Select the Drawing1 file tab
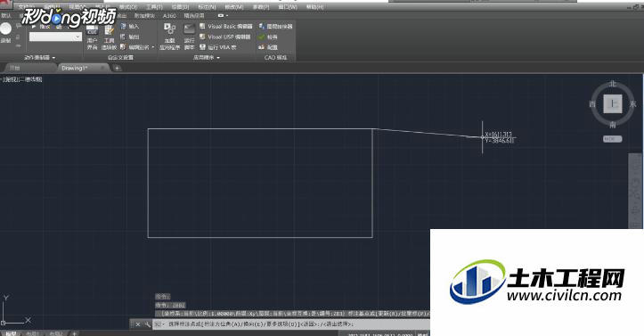Screen dimensions: 644x336 click(x=74, y=69)
